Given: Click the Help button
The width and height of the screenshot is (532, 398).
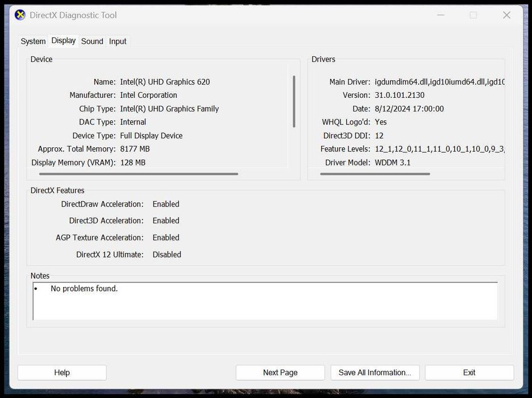Looking at the screenshot, I should pyautogui.click(x=62, y=372).
